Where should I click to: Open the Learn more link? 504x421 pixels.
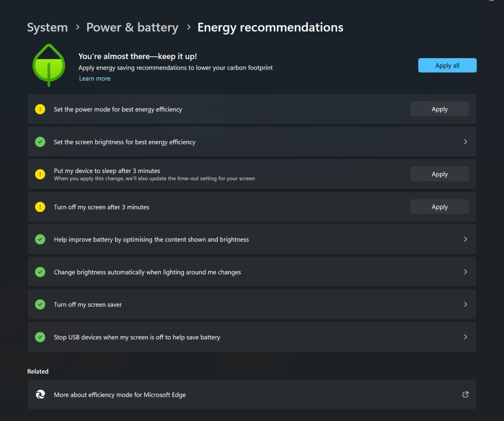click(x=95, y=79)
